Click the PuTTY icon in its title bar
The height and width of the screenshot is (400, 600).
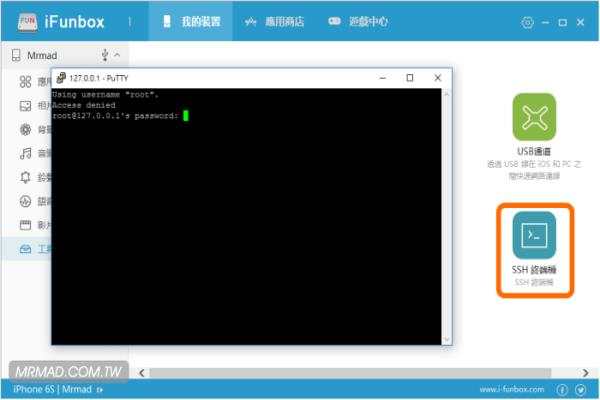(x=61, y=78)
